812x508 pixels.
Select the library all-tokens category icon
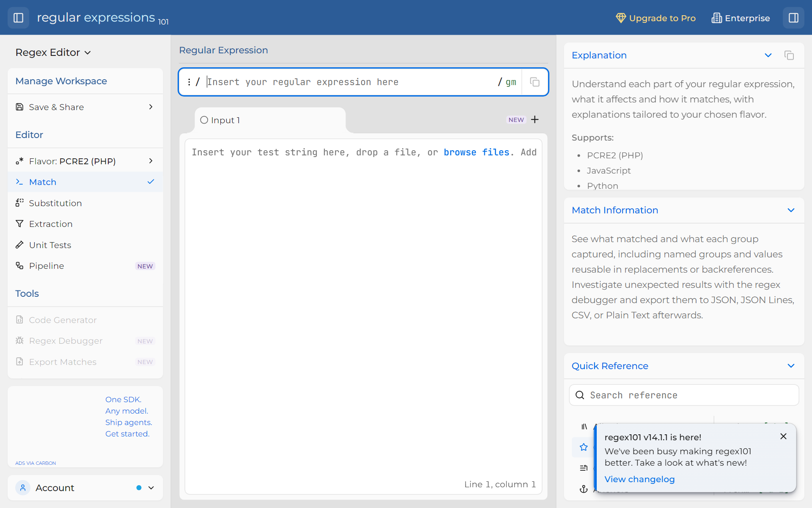click(584, 427)
